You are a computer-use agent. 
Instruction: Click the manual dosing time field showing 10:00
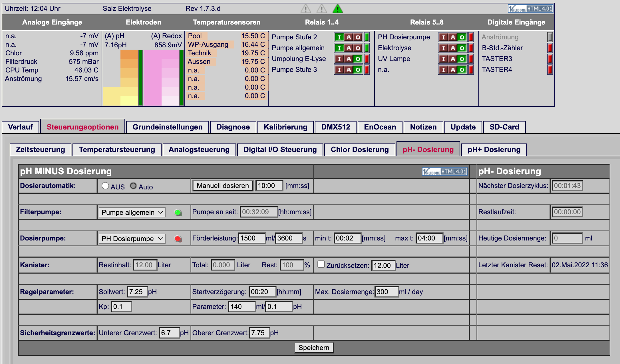point(269,186)
